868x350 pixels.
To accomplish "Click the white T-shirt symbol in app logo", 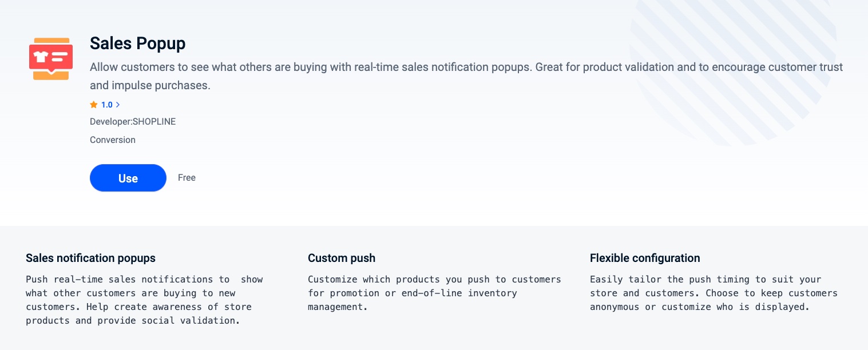I will pyautogui.click(x=41, y=57).
